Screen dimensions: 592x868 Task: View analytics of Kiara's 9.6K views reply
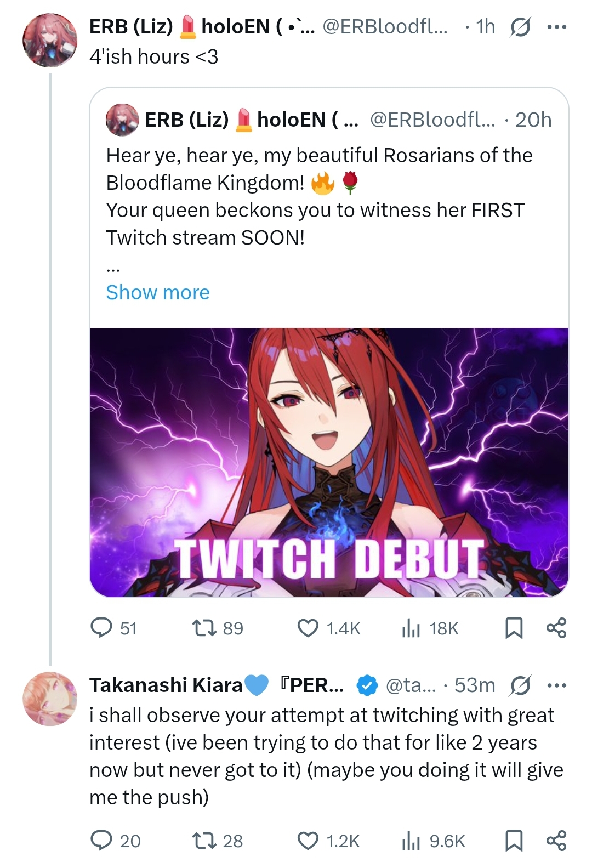coord(411,841)
